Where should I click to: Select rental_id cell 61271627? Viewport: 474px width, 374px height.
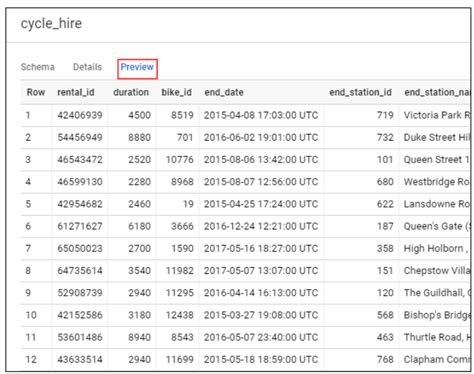click(x=80, y=226)
